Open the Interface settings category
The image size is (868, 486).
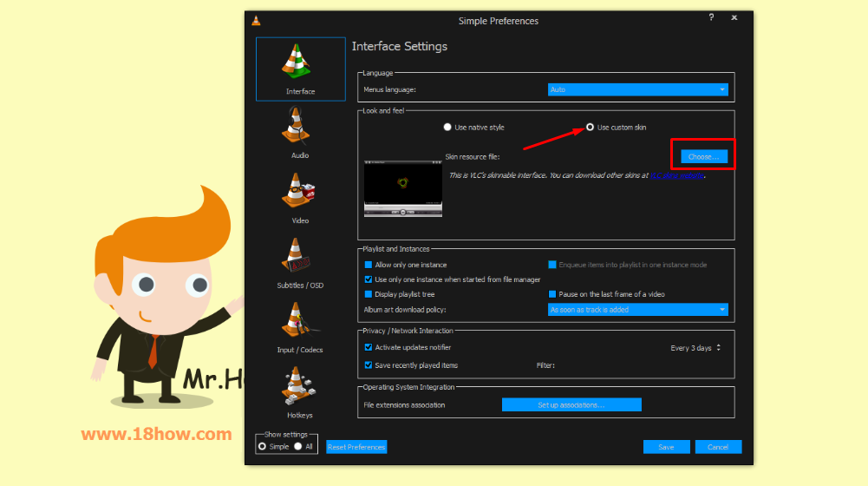(301, 69)
